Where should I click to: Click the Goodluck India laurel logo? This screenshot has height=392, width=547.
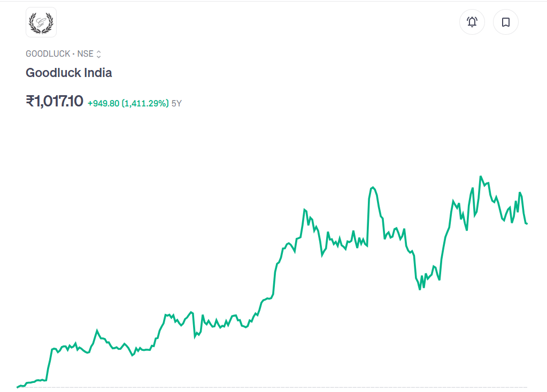pyautogui.click(x=41, y=22)
